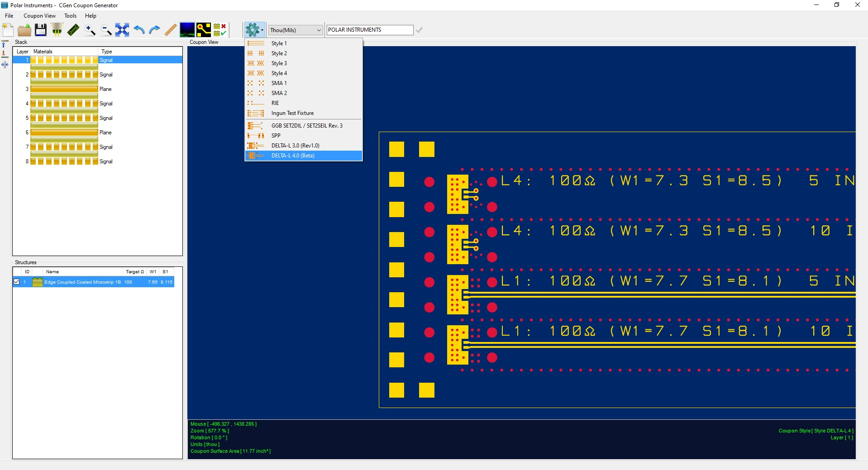Click the black and yellow trace icon
The width and height of the screenshot is (868, 470).
(204, 30)
